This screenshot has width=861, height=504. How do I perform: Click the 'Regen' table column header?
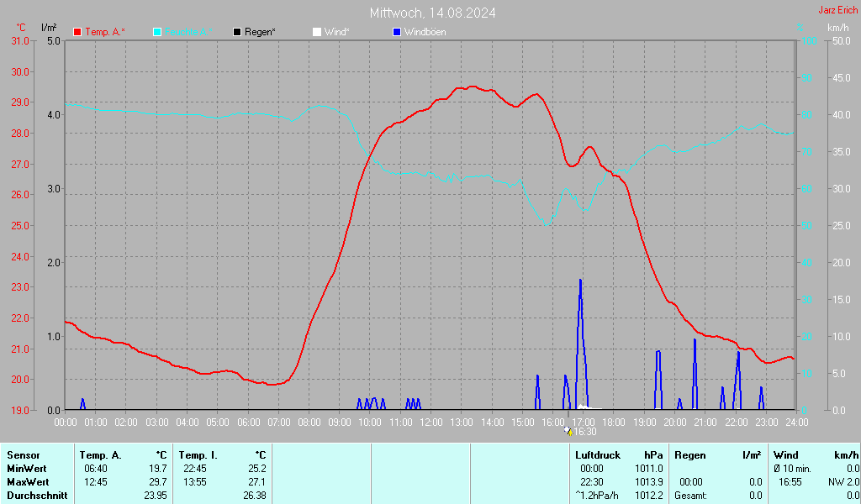point(689,455)
